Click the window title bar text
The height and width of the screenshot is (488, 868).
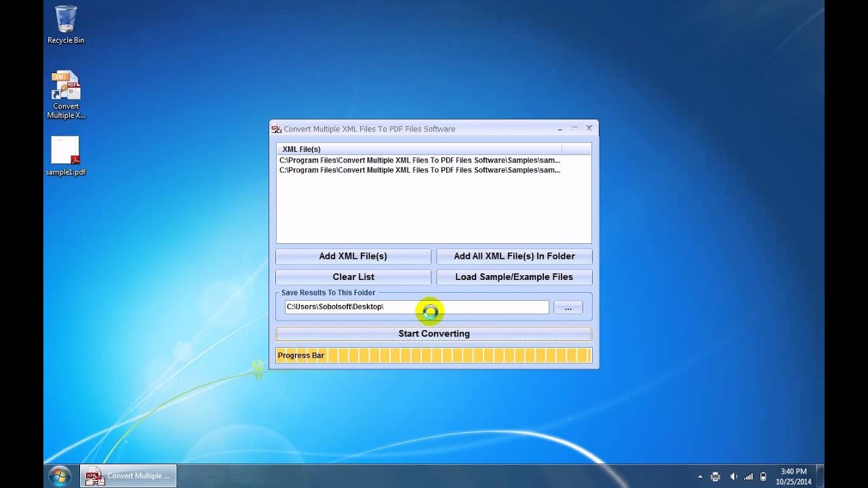(370, 129)
